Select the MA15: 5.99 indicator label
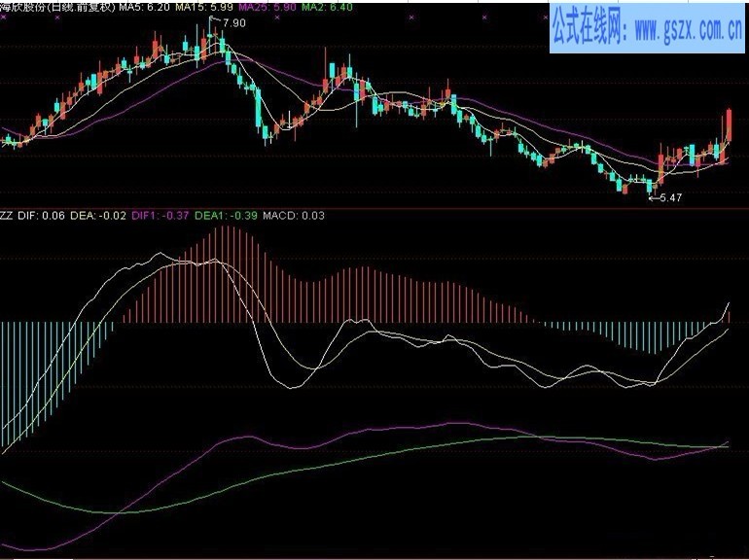 coord(204,7)
